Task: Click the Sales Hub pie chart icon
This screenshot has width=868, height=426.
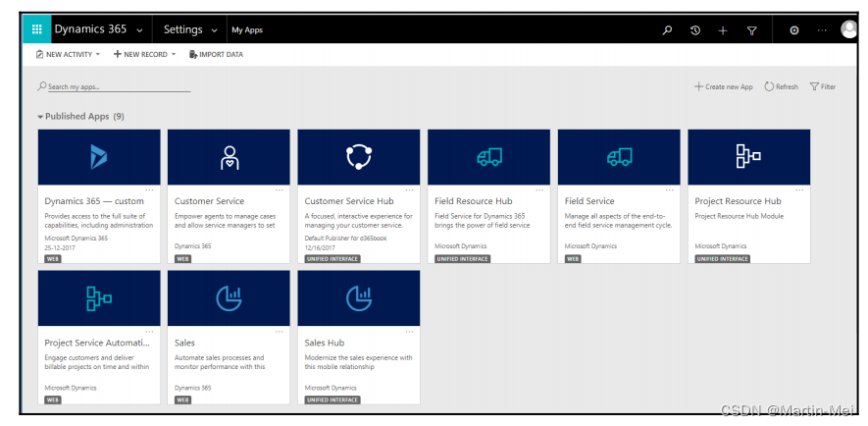Action: [359, 298]
